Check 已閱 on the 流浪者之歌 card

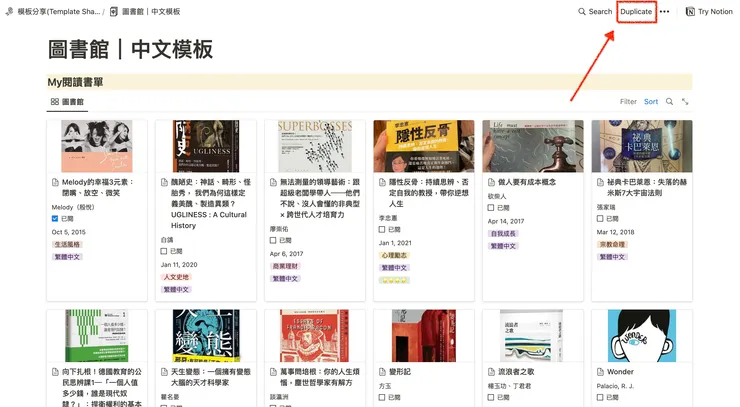[491, 398]
